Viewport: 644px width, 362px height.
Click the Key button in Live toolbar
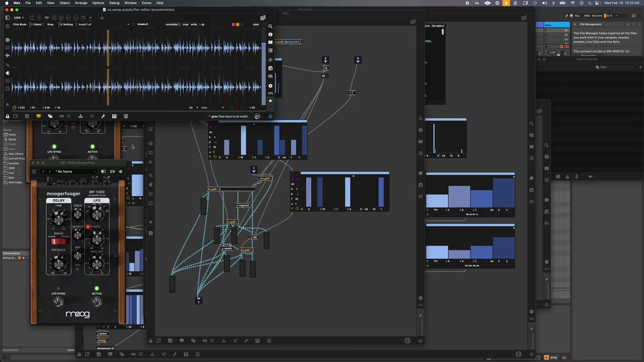577,16
